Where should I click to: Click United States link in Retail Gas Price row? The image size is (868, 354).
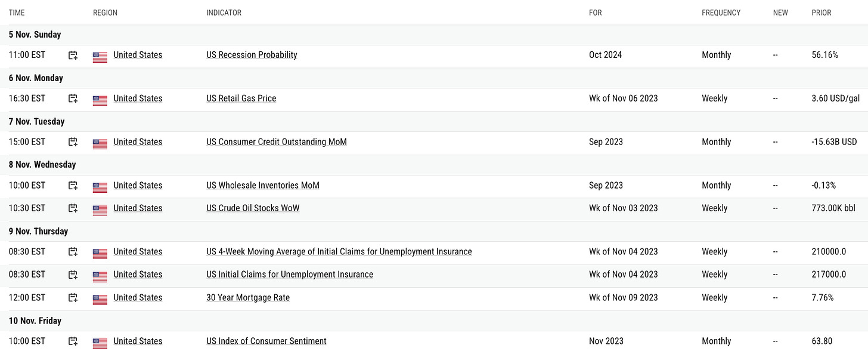click(138, 98)
